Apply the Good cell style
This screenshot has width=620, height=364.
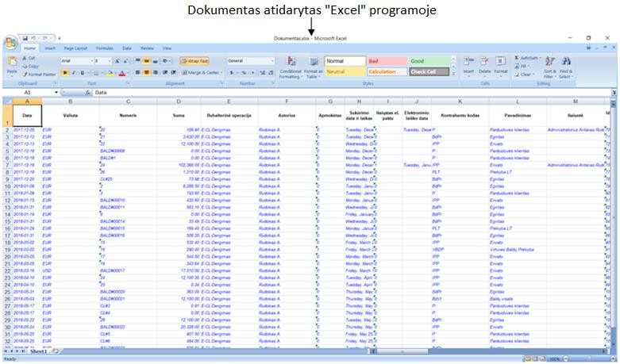[429, 60]
